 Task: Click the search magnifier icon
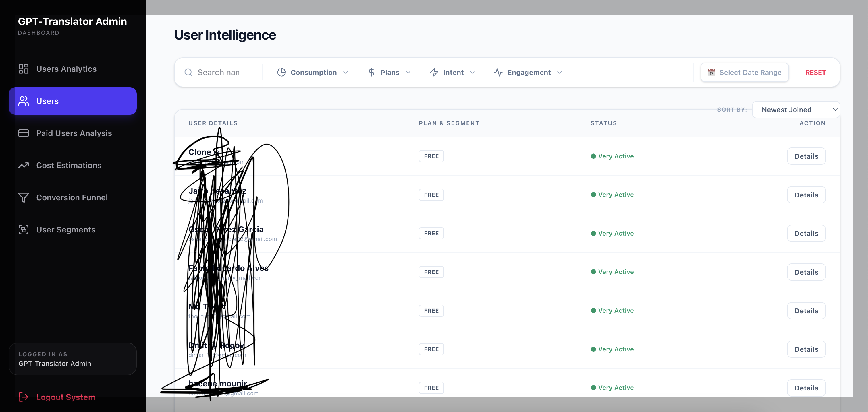[x=188, y=72]
